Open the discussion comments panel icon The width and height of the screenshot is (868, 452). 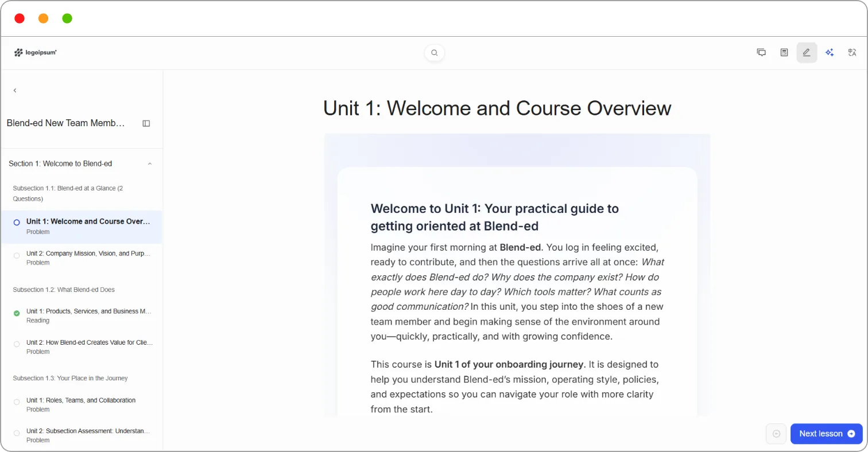point(761,53)
